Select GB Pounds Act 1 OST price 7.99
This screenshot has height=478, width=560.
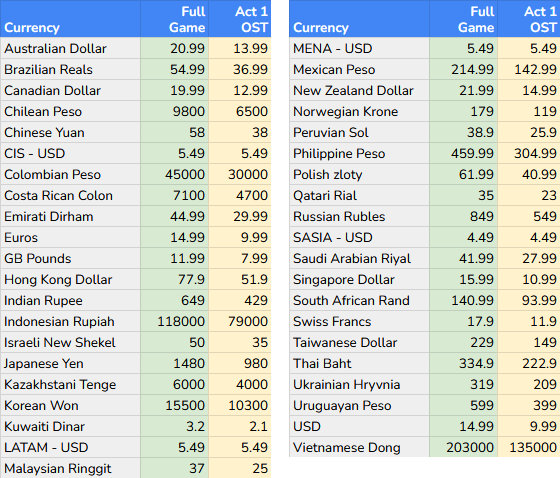click(240, 258)
